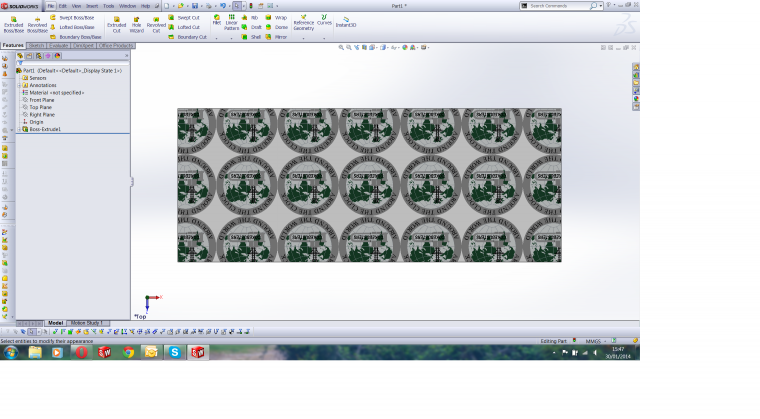Use the Wrap feature
This screenshot has width=760, height=419.
[x=277, y=17]
